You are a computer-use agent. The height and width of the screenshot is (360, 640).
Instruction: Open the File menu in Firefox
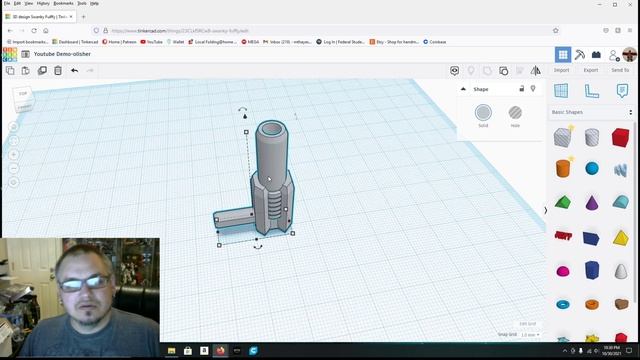[7, 3]
